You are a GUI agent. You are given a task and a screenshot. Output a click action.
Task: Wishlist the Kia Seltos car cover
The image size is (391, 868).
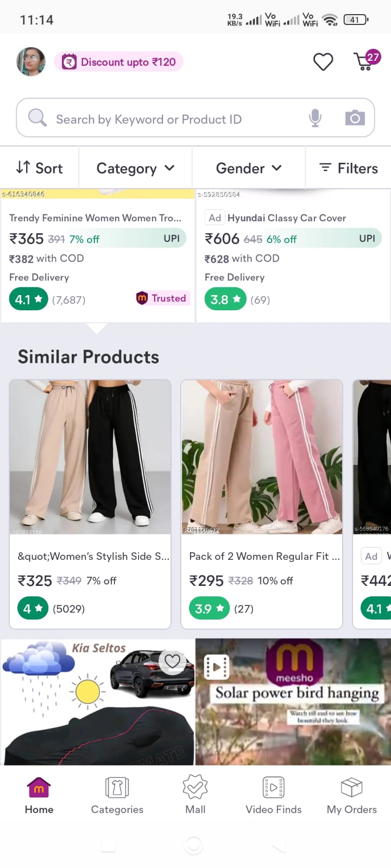[173, 661]
